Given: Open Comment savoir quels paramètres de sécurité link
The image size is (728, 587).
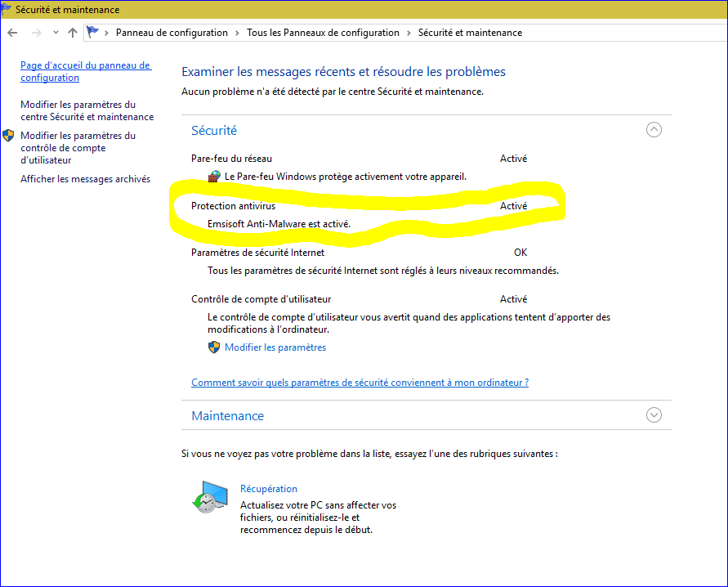Looking at the screenshot, I should [x=360, y=383].
